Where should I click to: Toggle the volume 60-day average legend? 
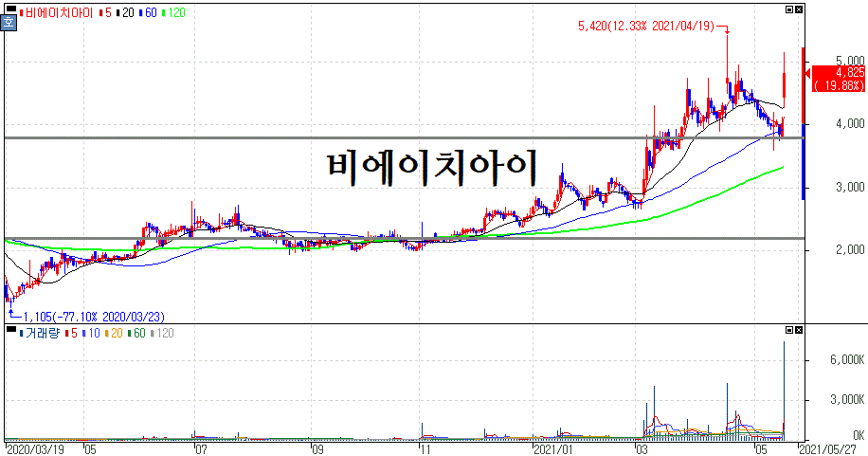(x=136, y=333)
